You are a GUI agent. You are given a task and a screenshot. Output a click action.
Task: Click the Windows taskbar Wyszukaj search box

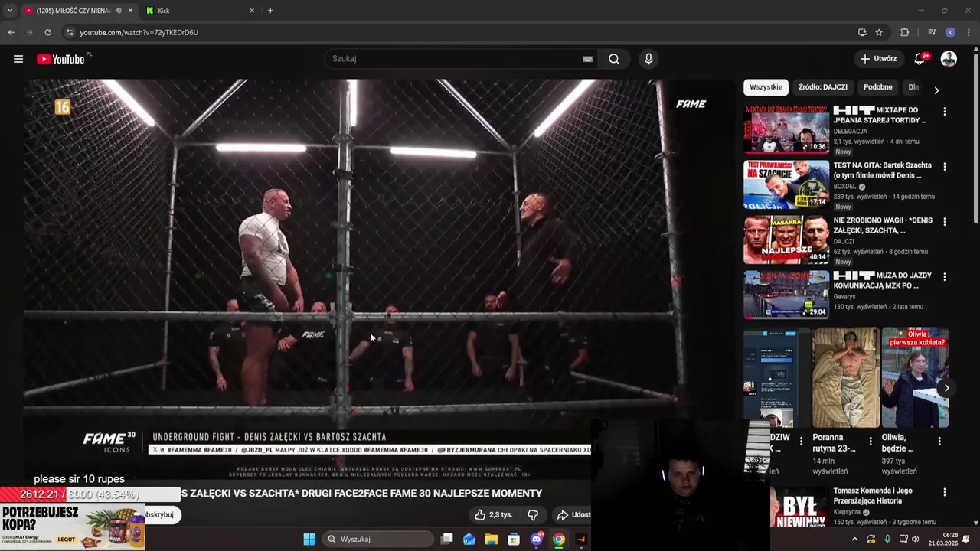[x=378, y=540]
